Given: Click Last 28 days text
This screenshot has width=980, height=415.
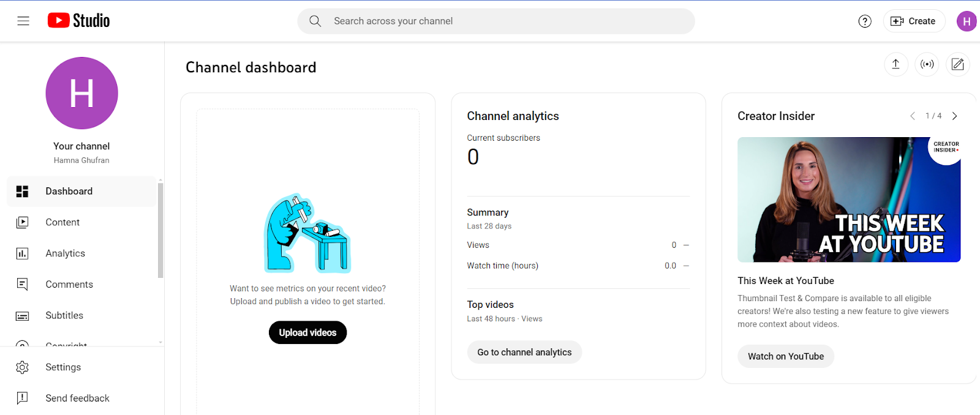Looking at the screenshot, I should click(x=489, y=226).
